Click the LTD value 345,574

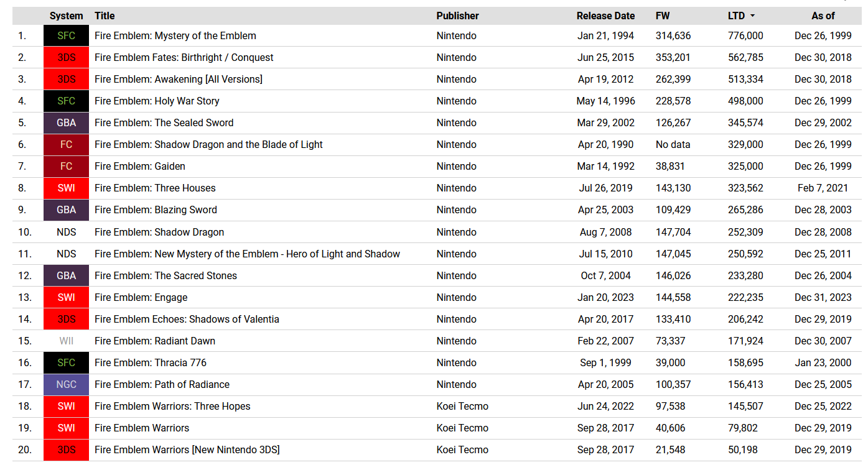click(745, 123)
